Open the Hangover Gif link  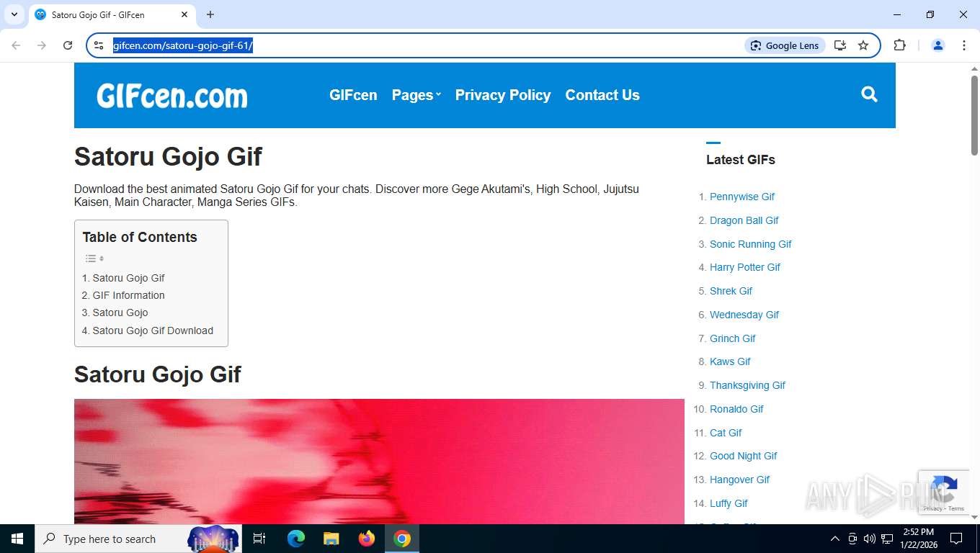[740, 480]
